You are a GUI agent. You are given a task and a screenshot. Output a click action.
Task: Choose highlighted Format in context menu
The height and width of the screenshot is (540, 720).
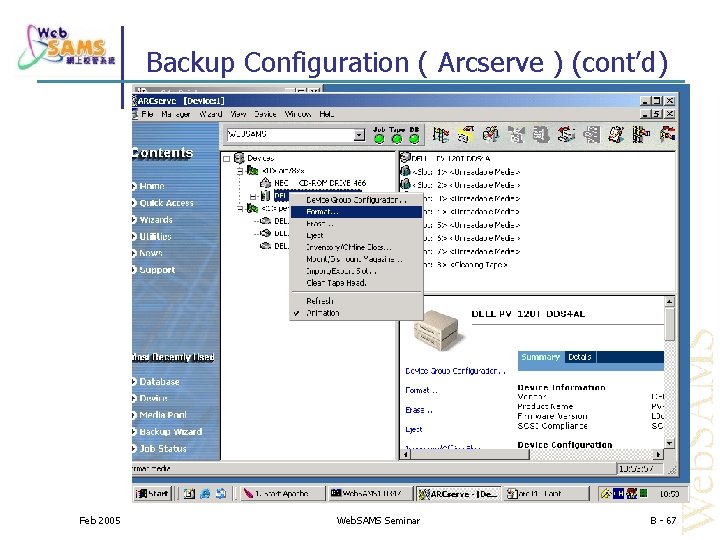point(356,212)
